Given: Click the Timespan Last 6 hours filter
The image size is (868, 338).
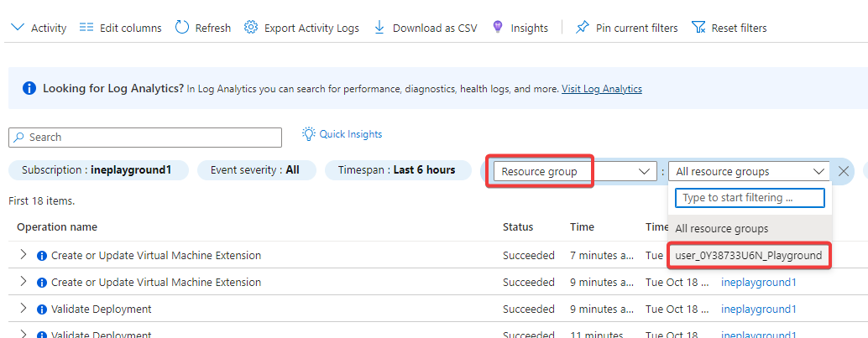Looking at the screenshot, I should click(x=396, y=170).
